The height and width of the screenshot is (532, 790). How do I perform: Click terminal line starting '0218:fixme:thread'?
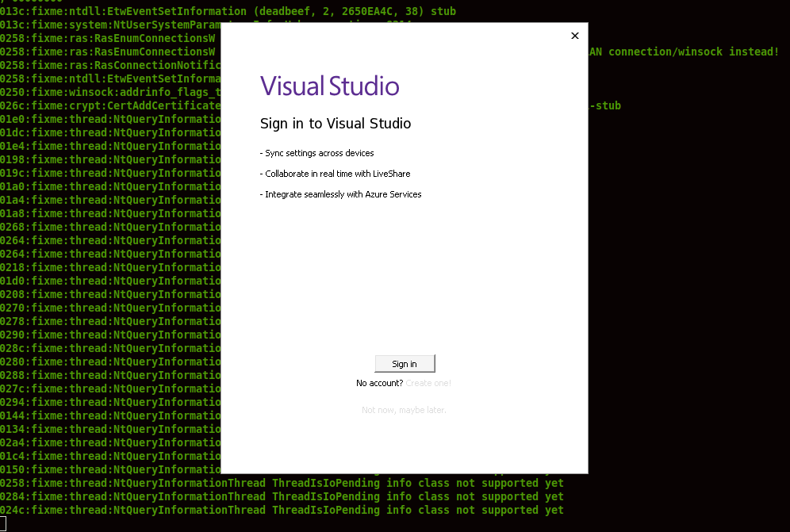coord(110,267)
